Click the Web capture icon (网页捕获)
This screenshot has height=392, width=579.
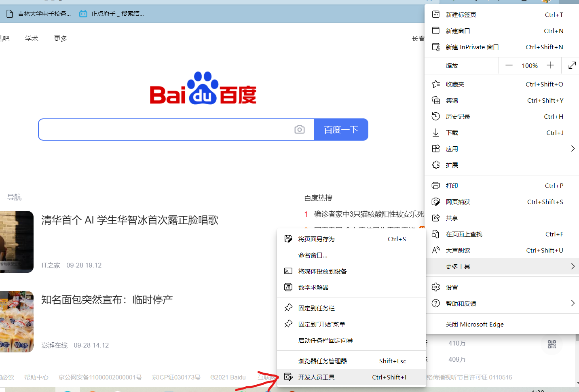tap(436, 202)
